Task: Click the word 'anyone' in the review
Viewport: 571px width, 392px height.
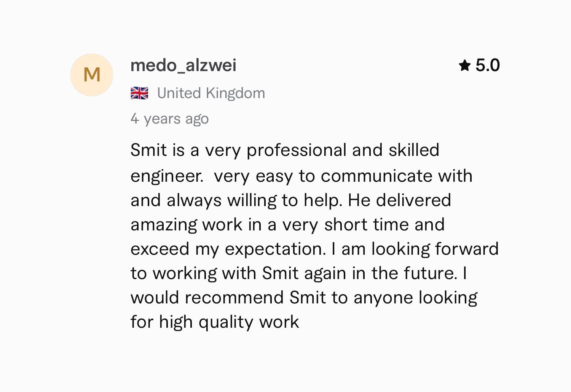Action: coord(383,298)
